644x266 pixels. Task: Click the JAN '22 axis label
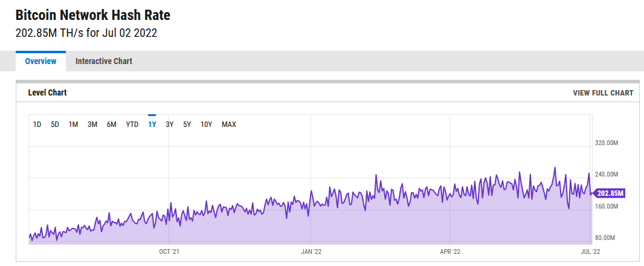311,251
